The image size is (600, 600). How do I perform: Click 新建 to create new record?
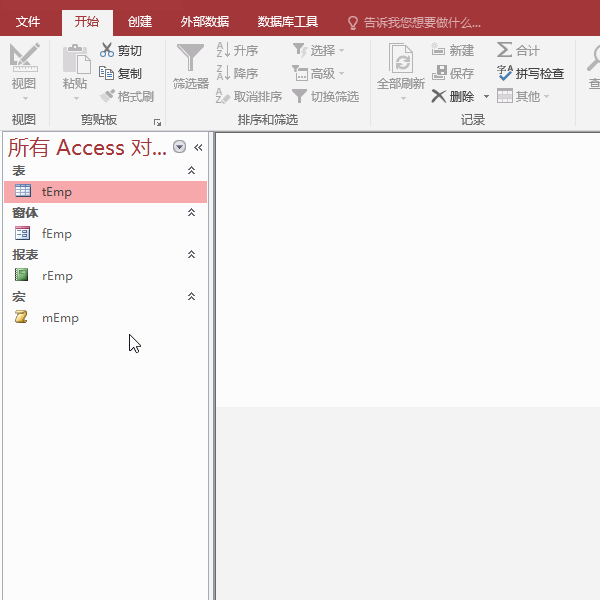(x=453, y=50)
